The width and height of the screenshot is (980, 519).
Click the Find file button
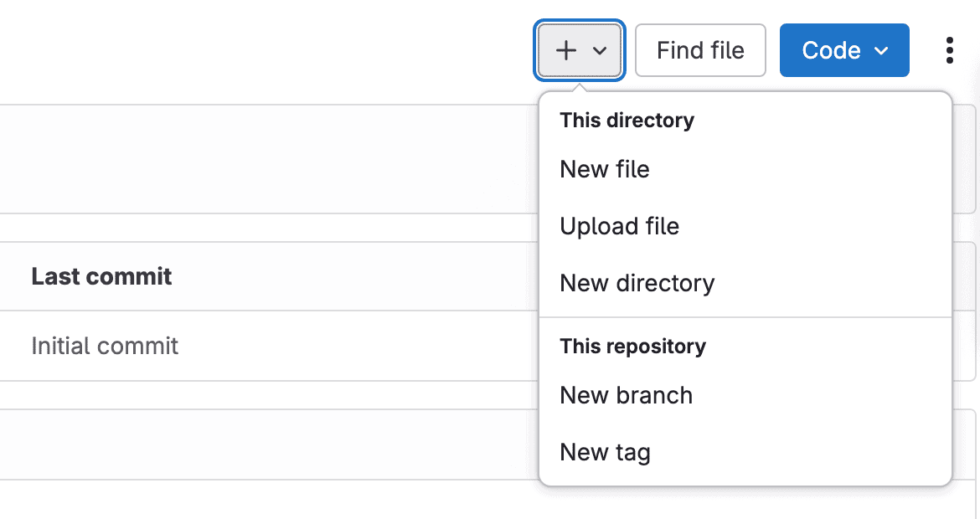(x=700, y=49)
